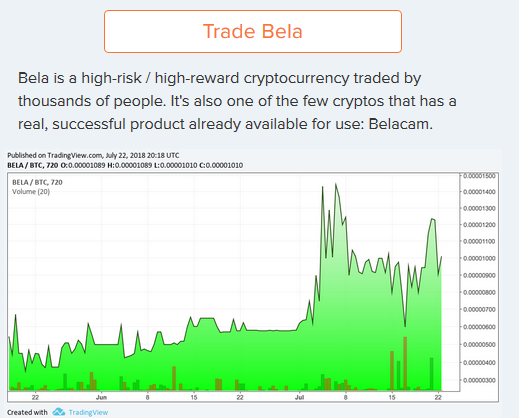Click the Jul marker on the time axis
The height and width of the screenshot is (418, 519).
tap(299, 397)
